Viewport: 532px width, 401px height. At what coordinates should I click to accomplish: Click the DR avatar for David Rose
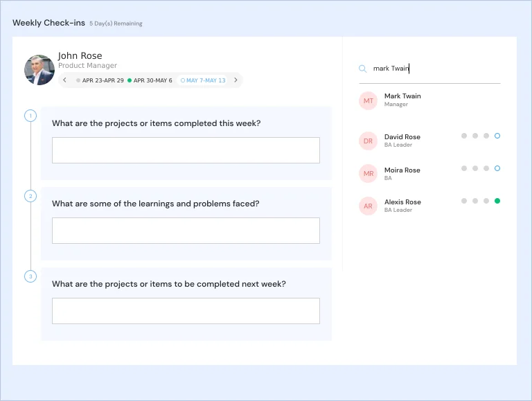click(x=369, y=141)
